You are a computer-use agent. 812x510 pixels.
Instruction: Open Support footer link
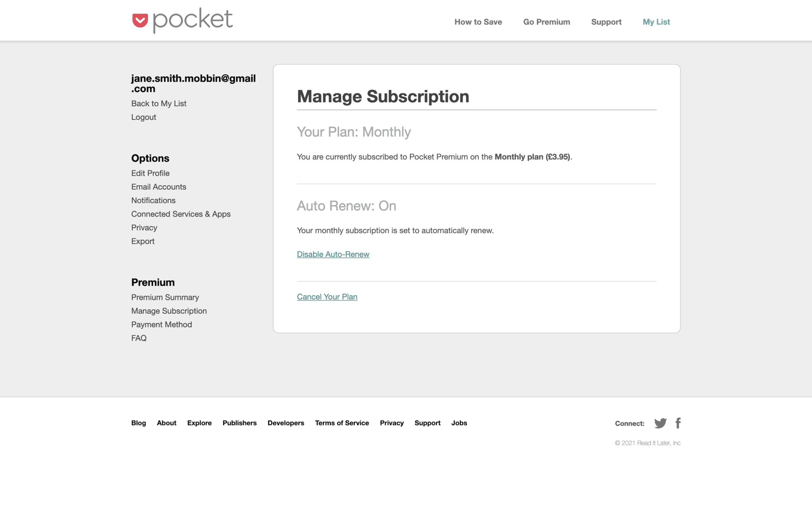pos(427,423)
